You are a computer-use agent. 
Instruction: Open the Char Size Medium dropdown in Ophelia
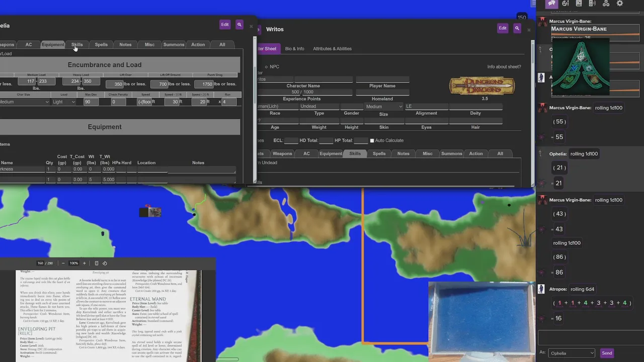click(x=24, y=102)
